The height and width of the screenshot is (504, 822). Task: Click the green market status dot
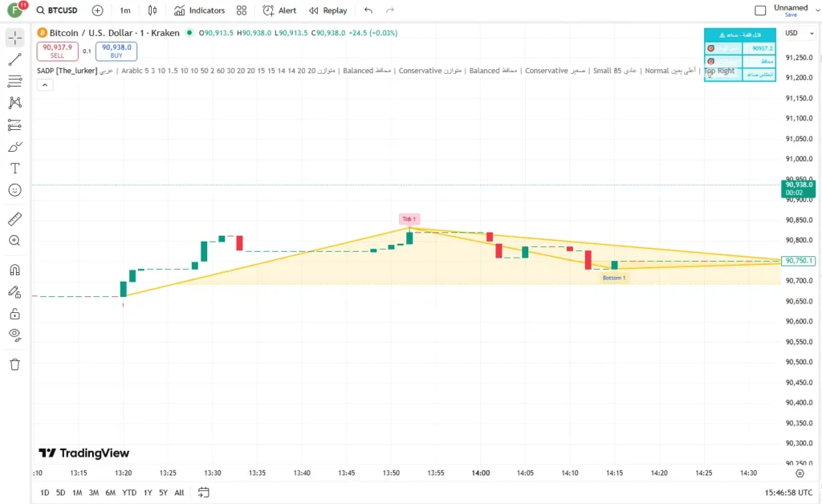[x=189, y=32]
